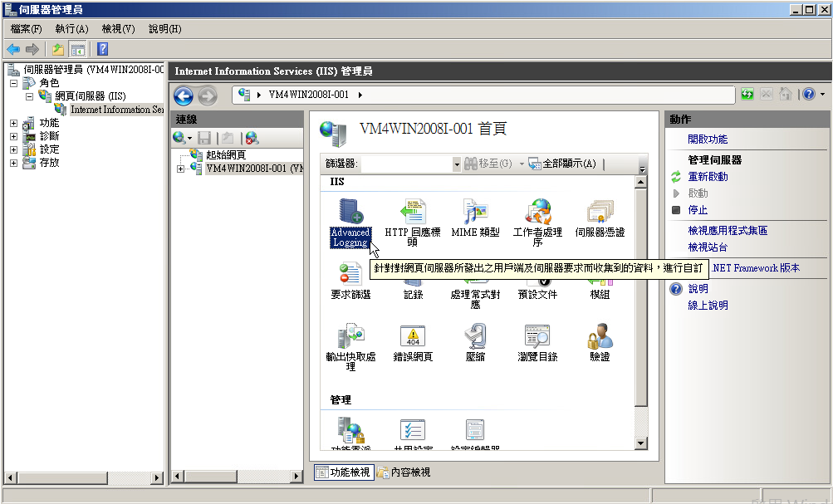This screenshot has width=833, height=504.
Task: Click the show/hide console tree icon
Action: (x=77, y=49)
